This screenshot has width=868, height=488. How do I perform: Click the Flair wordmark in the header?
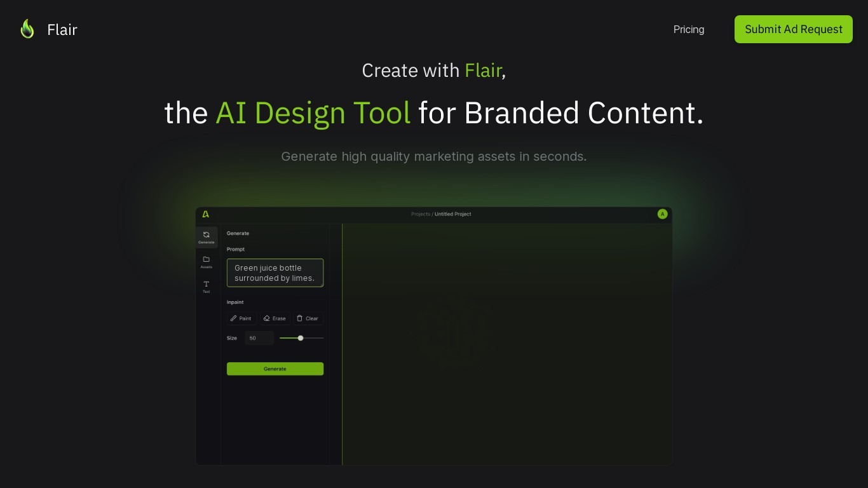62,29
